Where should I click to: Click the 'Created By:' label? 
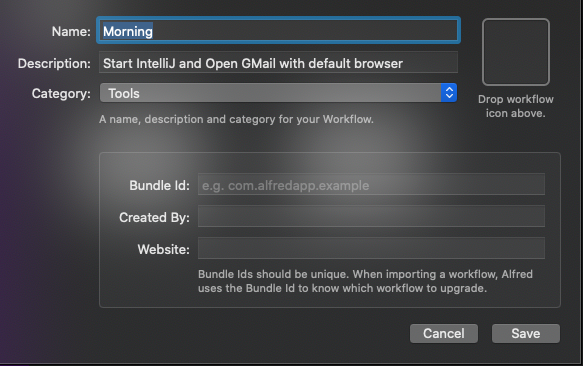[154, 217]
